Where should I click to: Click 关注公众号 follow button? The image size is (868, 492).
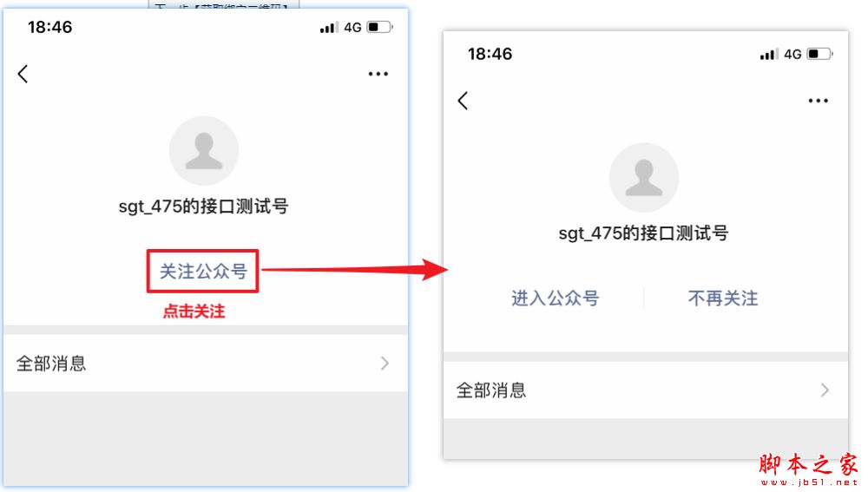(202, 272)
